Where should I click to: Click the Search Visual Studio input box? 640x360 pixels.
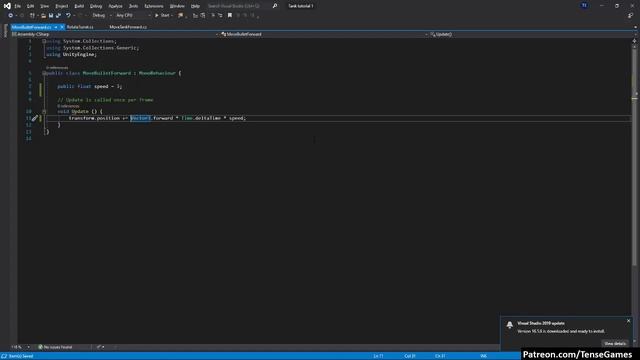[x=238, y=6]
